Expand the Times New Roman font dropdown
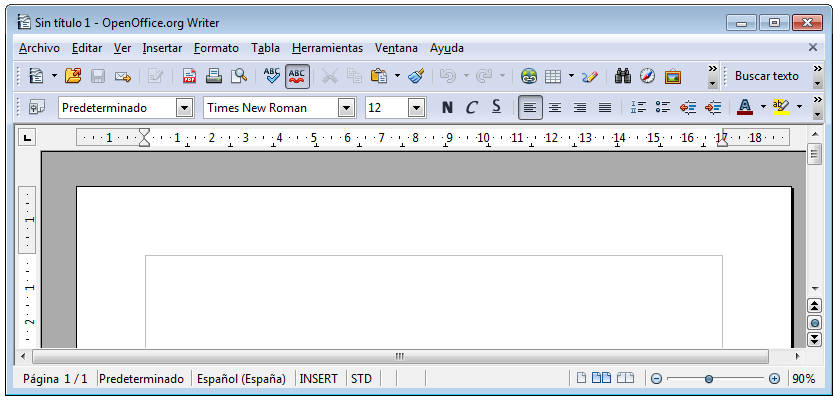 tap(347, 108)
